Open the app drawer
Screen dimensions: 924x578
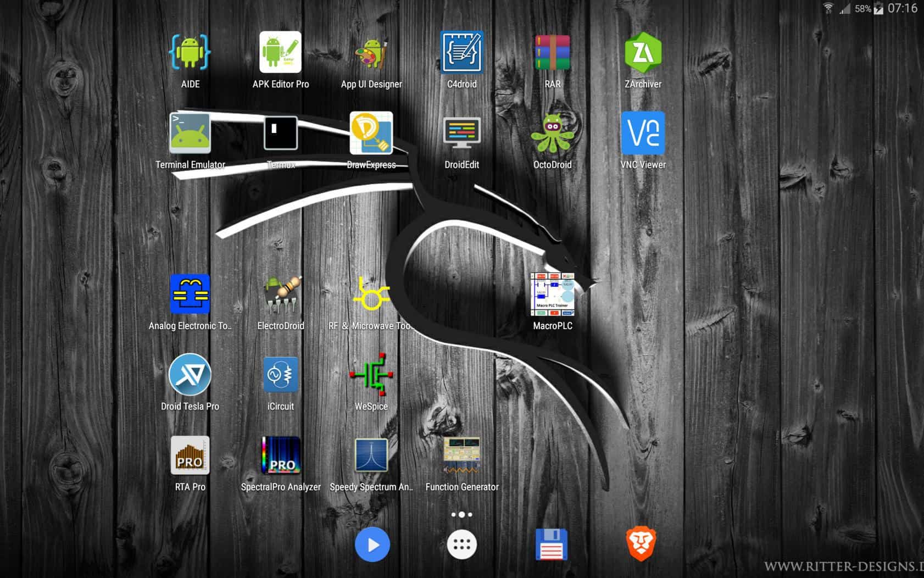[x=462, y=544]
